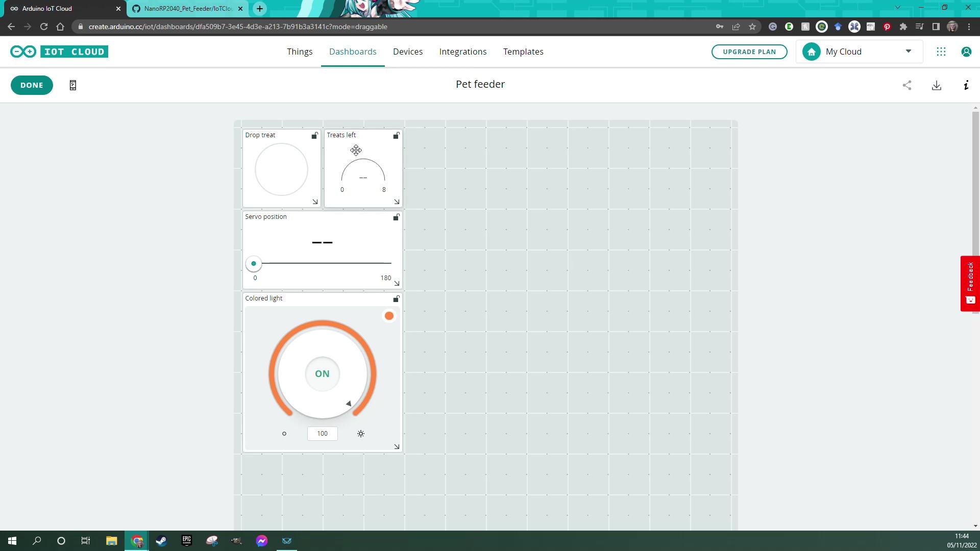Select the brightness icon on Colored light widget
Image resolution: width=980 pixels, height=551 pixels.
click(361, 433)
